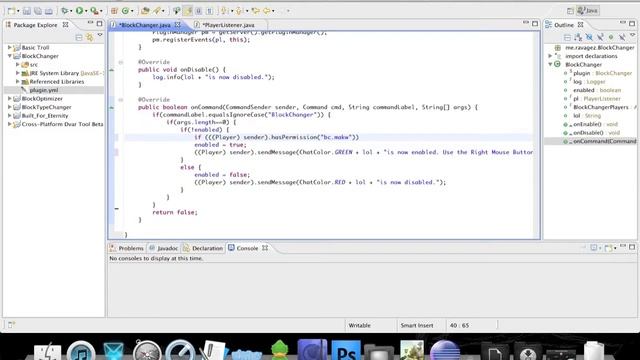The image size is (640, 360).
Task: Expand the Basic Troll project
Action: (10, 47)
